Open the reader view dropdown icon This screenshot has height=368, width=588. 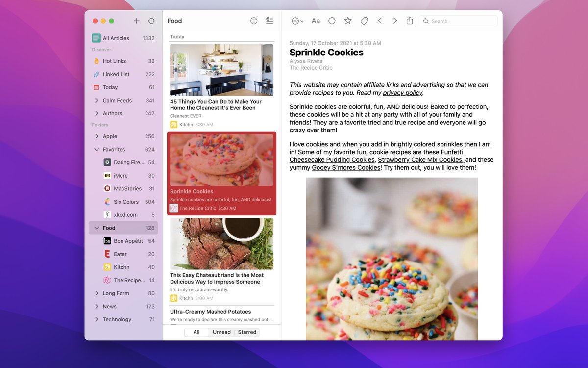[297, 21]
